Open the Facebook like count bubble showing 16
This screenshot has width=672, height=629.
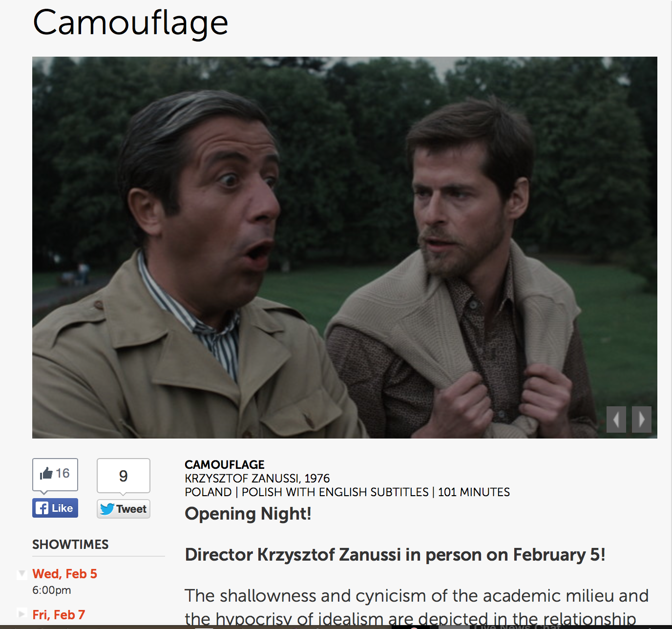[55, 475]
